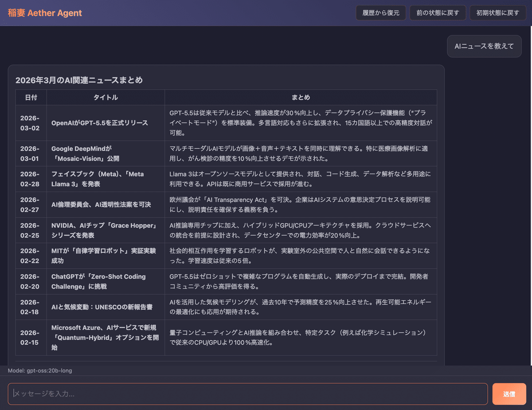Screen dimensions: 532x410
Task: Select the date cell 2026-02-27
Action: [x=31, y=205]
